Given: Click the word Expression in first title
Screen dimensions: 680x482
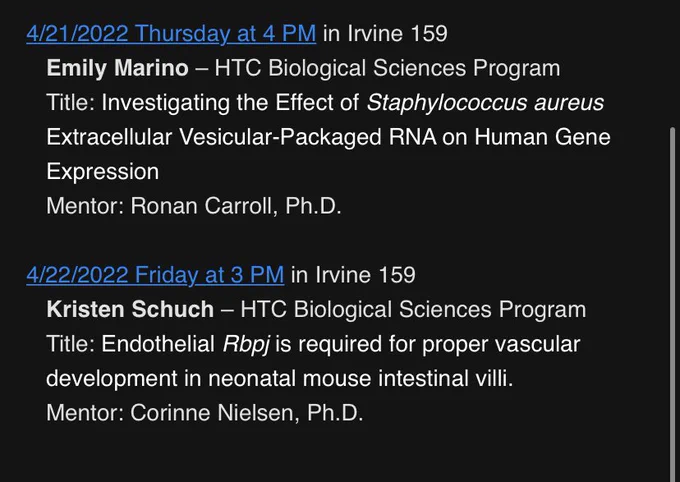Looking at the screenshot, I should [103, 172].
